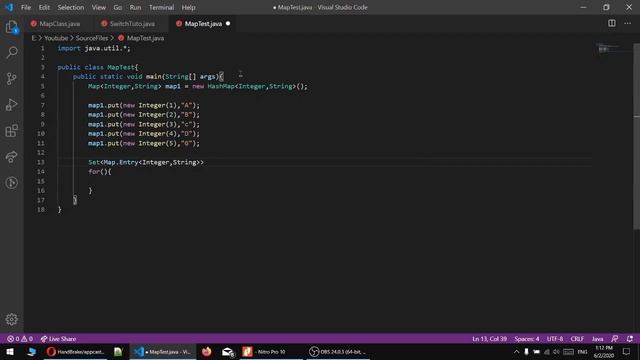The image size is (640, 360).
Task: Open the File menu
Action: pos(26,7)
